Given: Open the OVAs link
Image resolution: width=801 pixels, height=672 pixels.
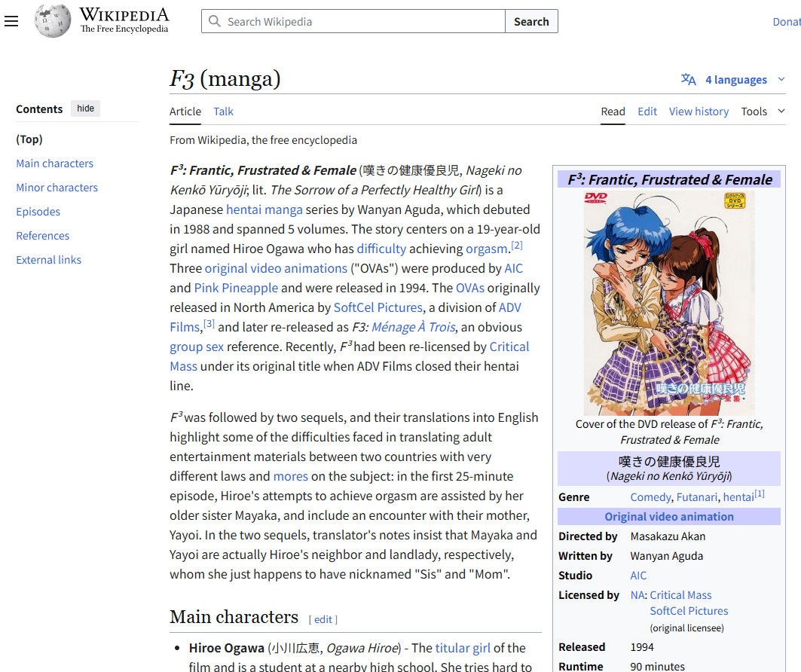Looking at the screenshot, I should 470,288.
